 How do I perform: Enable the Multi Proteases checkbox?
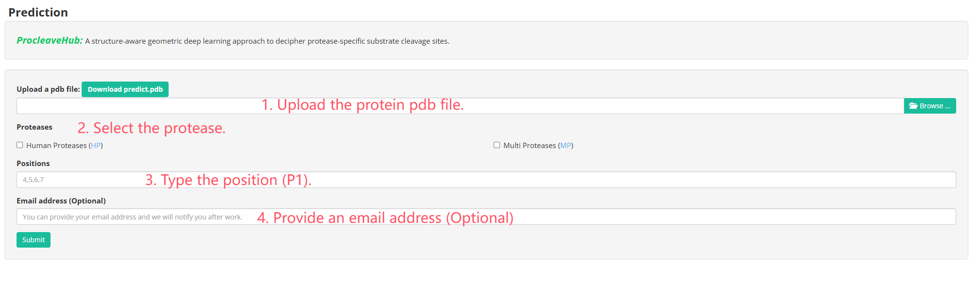[497, 145]
